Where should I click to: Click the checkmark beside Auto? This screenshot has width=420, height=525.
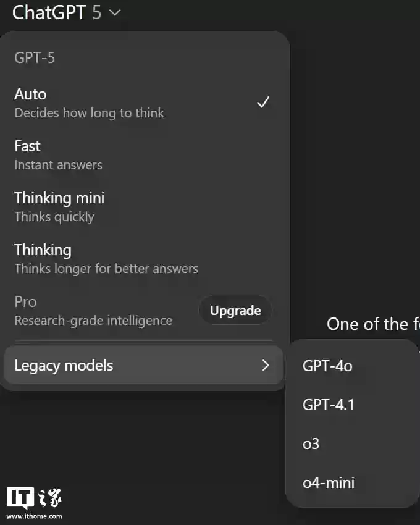pyautogui.click(x=264, y=101)
